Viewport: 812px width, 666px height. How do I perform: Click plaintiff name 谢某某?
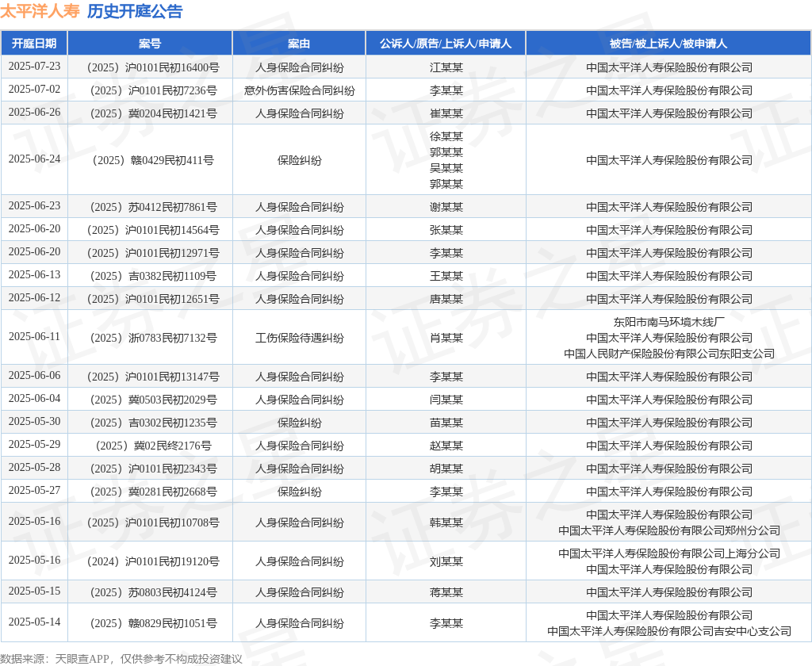click(x=446, y=207)
